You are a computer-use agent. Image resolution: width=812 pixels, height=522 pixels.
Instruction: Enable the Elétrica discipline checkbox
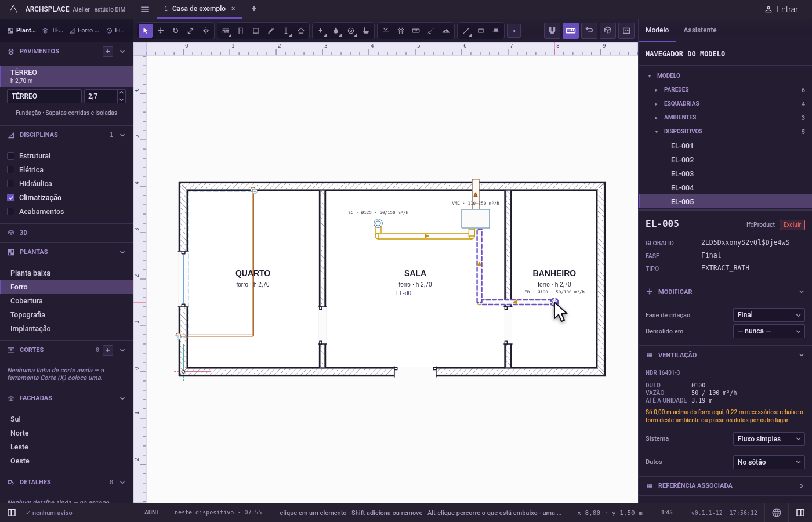[x=10, y=170]
